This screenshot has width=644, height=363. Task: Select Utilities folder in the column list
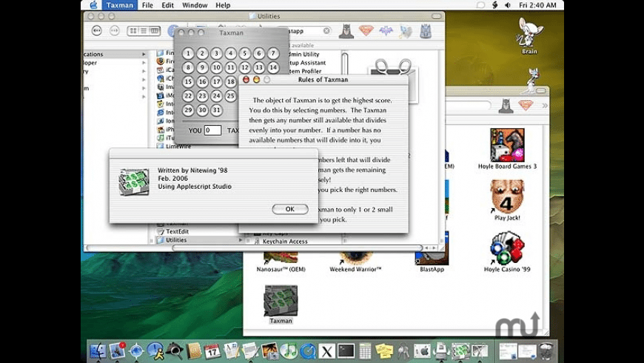[176, 240]
